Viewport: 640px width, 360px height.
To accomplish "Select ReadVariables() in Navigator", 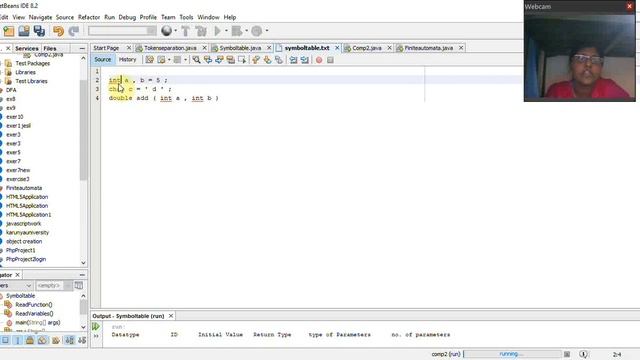I will tap(34, 313).
